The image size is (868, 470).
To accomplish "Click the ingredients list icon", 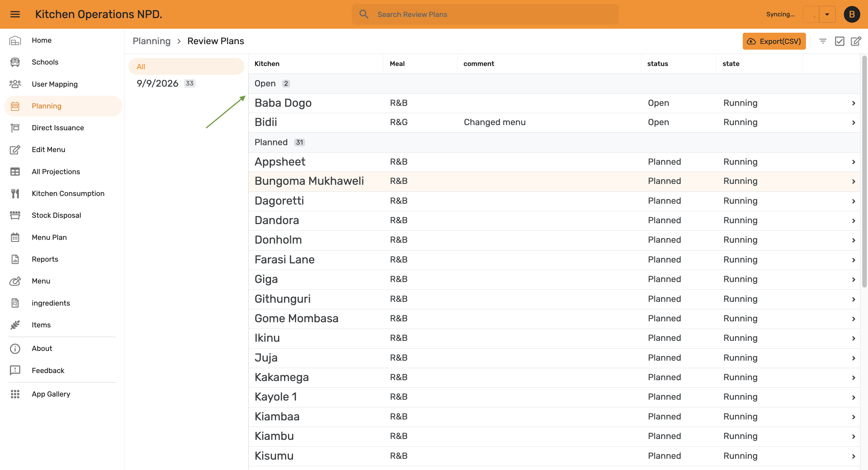I will pos(15,303).
